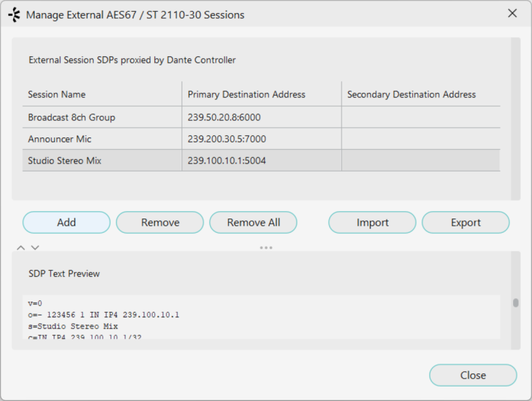532x401 pixels.
Task: Select the Studio Stereo Mix session
Action: coord(65,160)
